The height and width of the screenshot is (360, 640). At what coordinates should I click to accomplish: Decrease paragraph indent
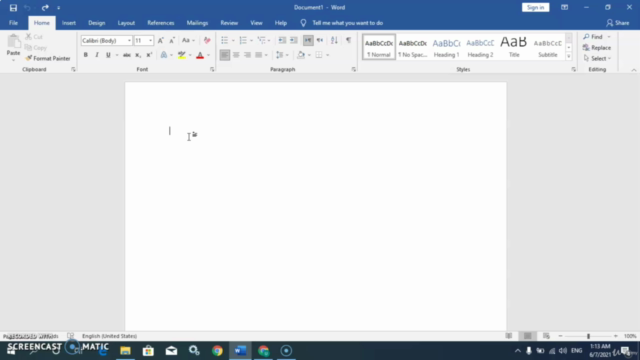tap(282, 40)
